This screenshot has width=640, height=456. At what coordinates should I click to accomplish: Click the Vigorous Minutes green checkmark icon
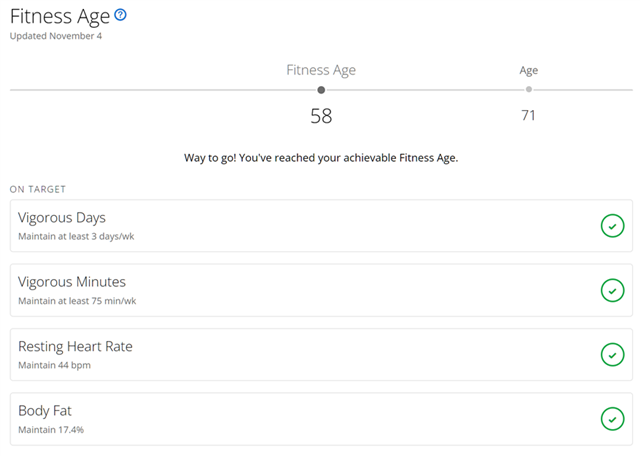pyautogui.click(x=612, y=290)
